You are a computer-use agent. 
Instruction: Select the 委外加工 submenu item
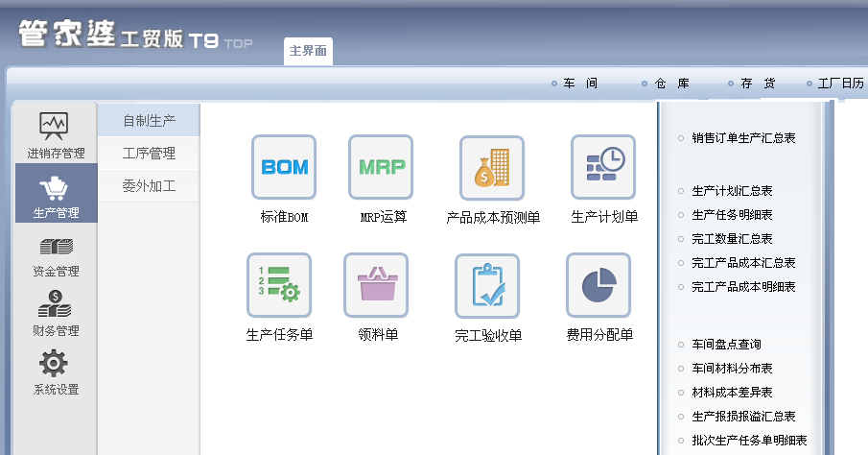click(149, 185)
